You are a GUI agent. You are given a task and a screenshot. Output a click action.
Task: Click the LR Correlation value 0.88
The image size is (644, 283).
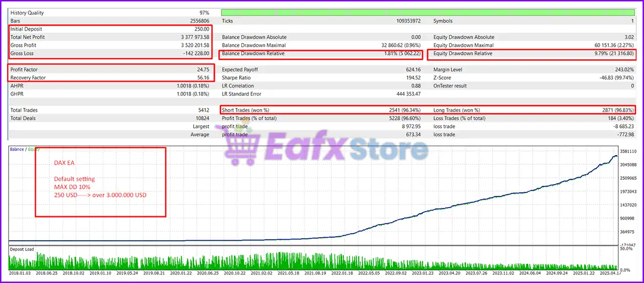click(x=416, y=86)
